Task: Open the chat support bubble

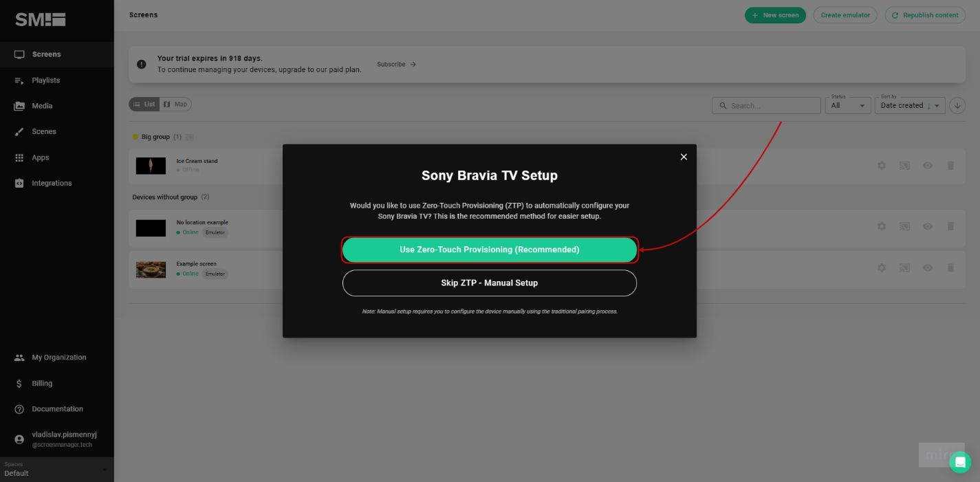Action: 960,462
